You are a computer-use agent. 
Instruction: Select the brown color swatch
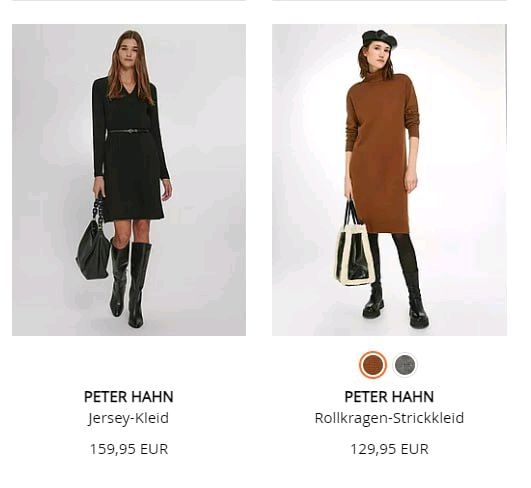[373, 365]
